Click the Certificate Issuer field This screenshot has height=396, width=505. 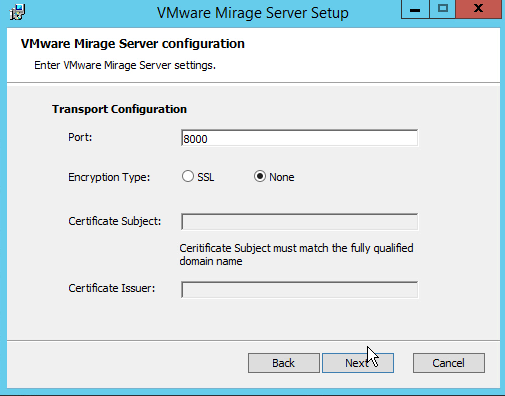(x=299, y=289)
